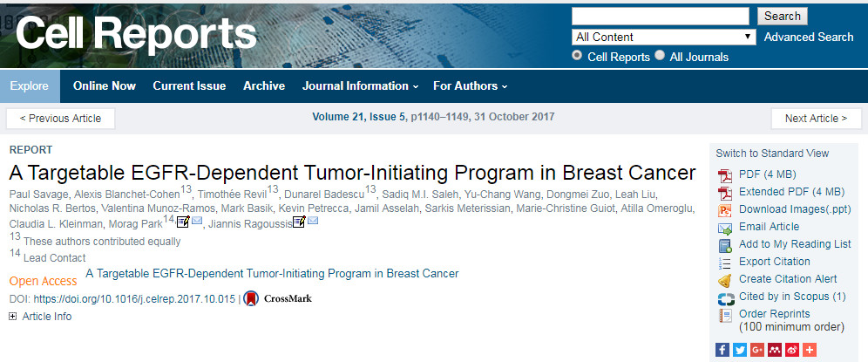The image size is (868, 362).
Task: Click the CrossMark logo
Action: pyautogui.click(x=277, y=299)
